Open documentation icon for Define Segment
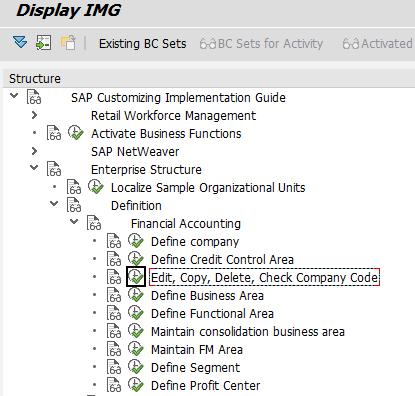The height and width of the screenshot is (396, 415). (114, 367)
